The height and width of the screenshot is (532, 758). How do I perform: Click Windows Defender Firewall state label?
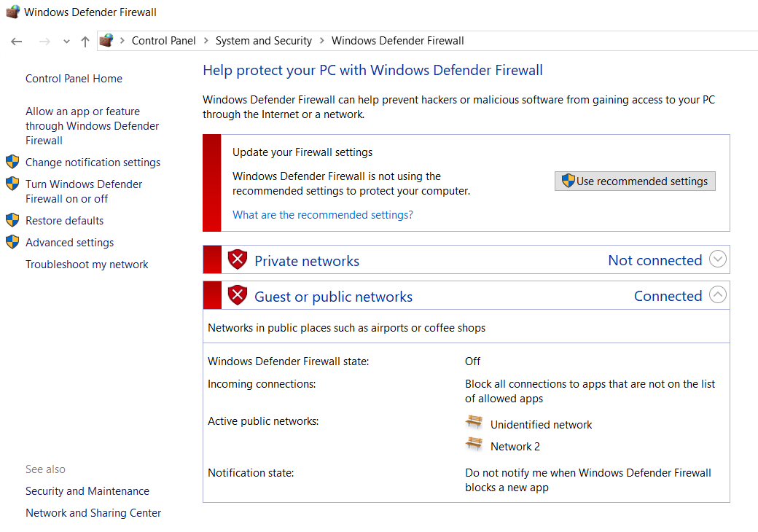tap(288, 361)
